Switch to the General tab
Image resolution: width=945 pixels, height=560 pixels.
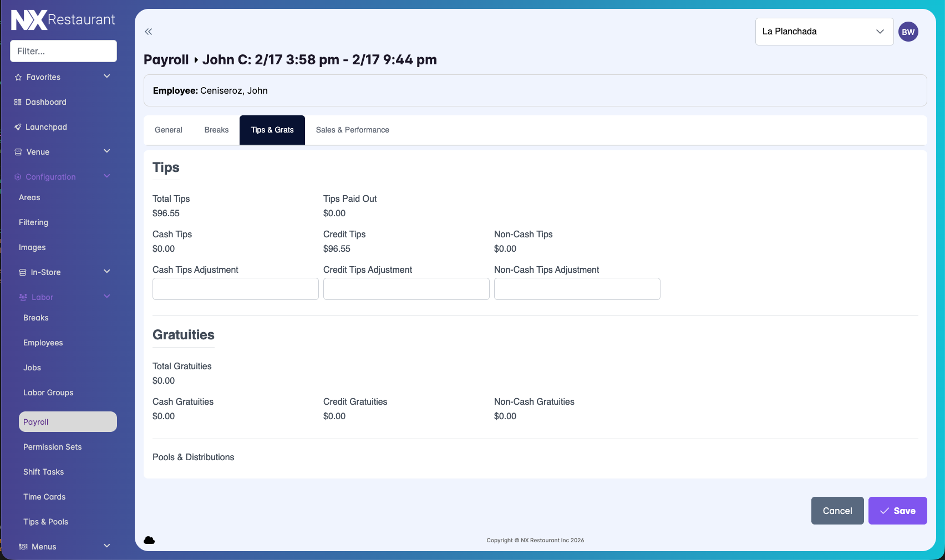click(x=168, y=130)
